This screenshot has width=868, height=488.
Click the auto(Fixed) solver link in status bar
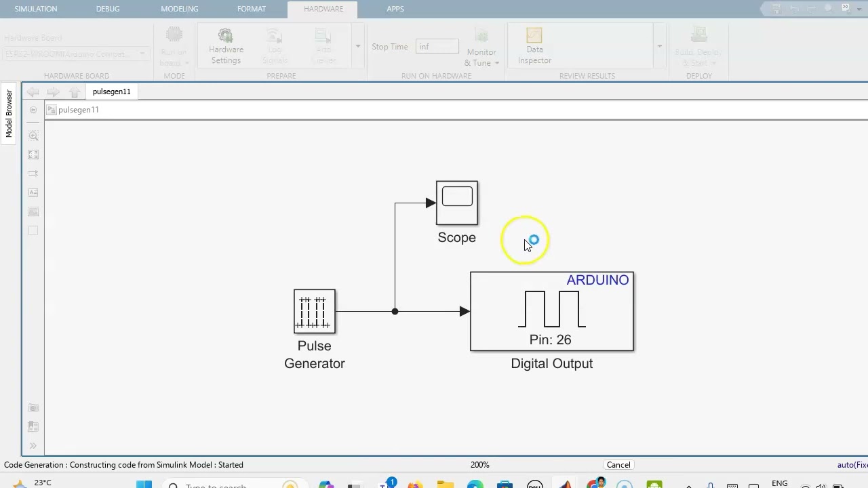(x=852, y=465)
